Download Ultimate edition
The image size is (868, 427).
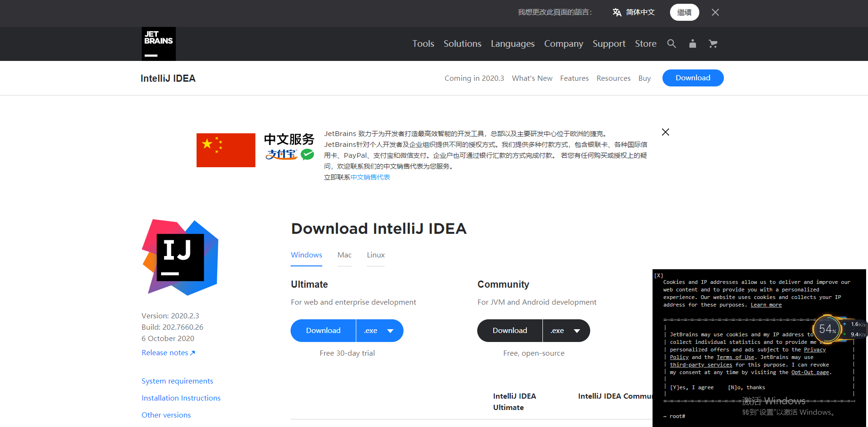coord(323,331)
